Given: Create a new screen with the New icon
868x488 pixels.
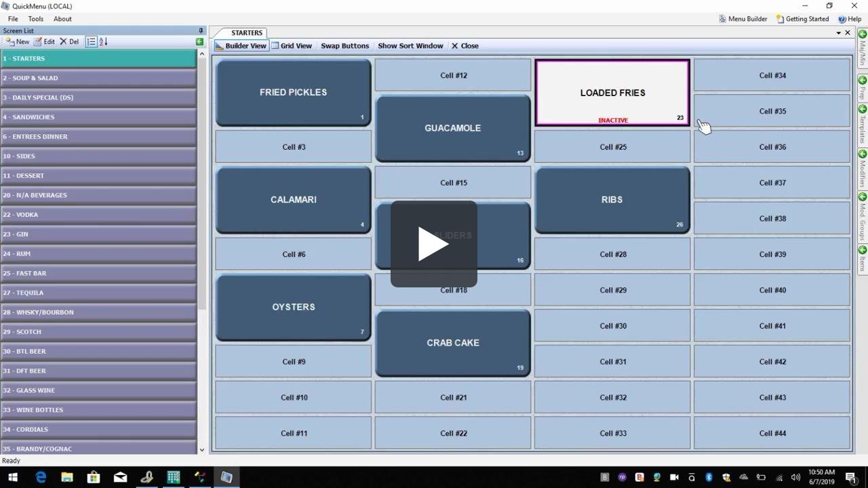Looking at the screenshot, I should coord(18,41).
